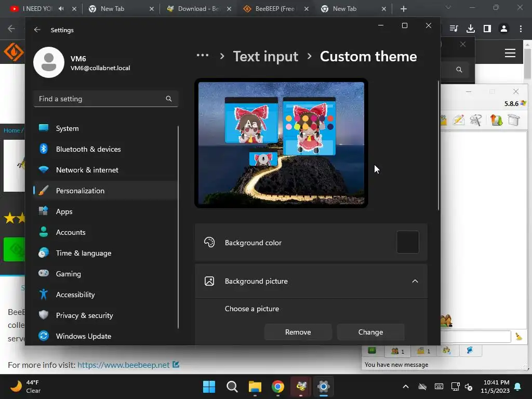
Task: Navigate to Text input breadcrumb
Action: 265,56
